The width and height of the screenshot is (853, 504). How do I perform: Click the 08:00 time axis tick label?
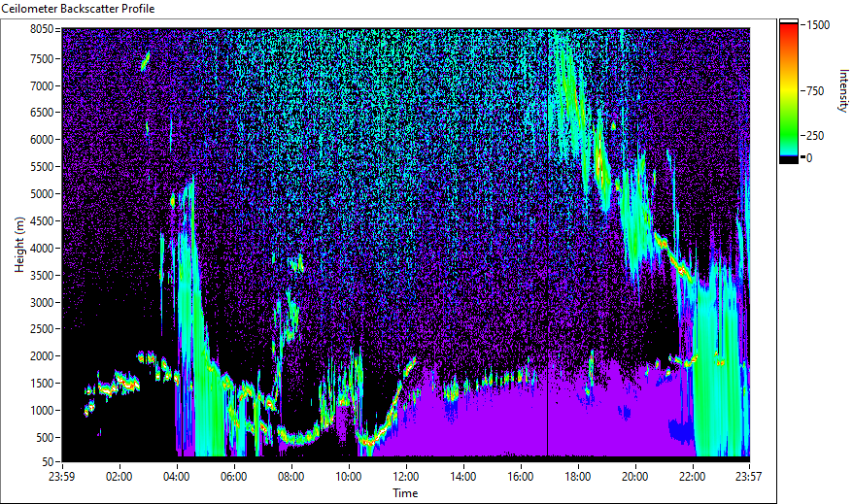click(x=291, y=477)
